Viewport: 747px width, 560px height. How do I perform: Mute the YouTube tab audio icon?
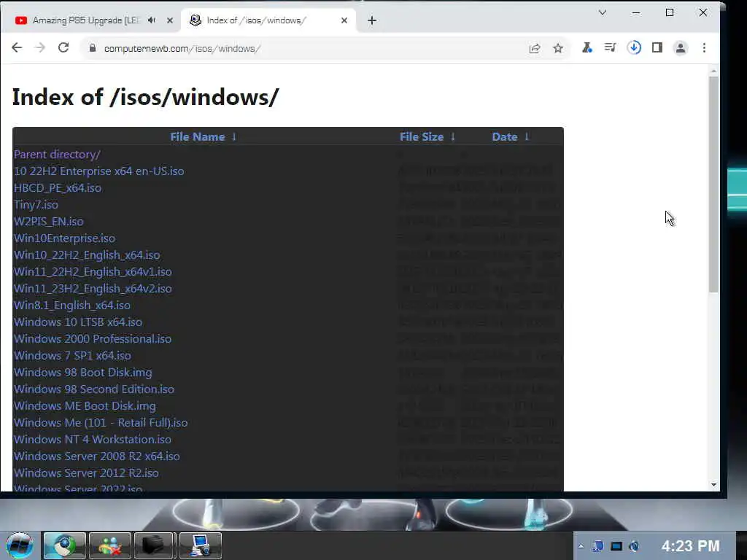click(x=152, y=20)
